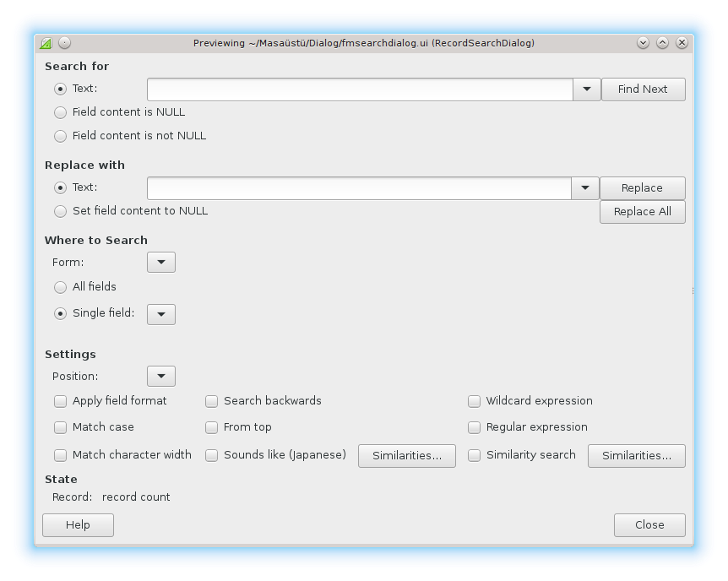Click the round pin button in title bar
The width and height of the screenshot is (728, 581).
tap(64, 43)
